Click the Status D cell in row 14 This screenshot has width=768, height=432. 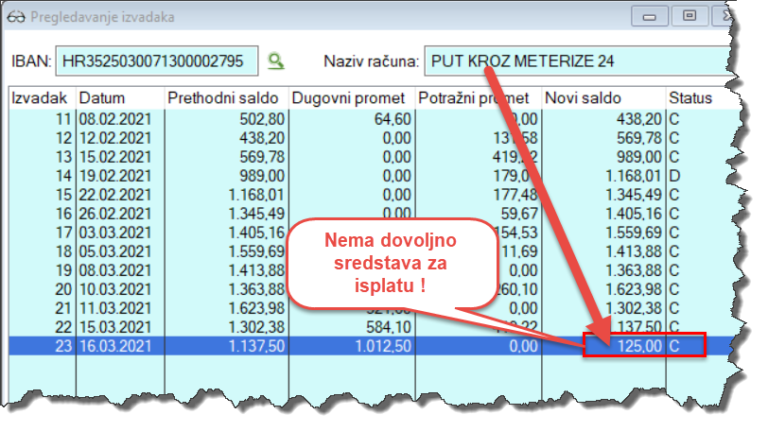(x=674, y=176)
